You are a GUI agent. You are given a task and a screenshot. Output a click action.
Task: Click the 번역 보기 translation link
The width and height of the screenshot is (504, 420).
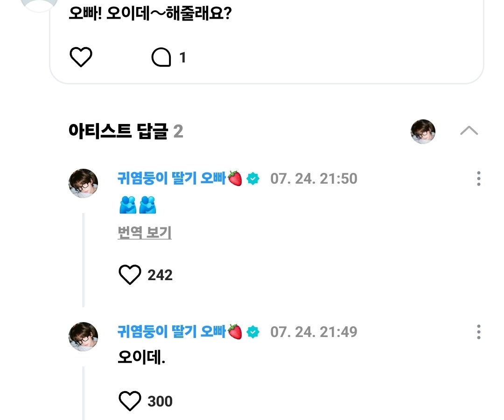(145, 232)
